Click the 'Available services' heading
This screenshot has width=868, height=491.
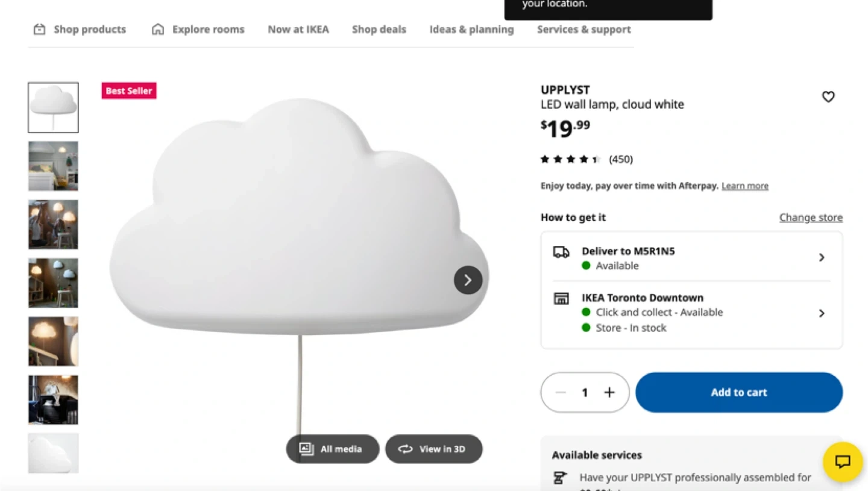(597, 455)
